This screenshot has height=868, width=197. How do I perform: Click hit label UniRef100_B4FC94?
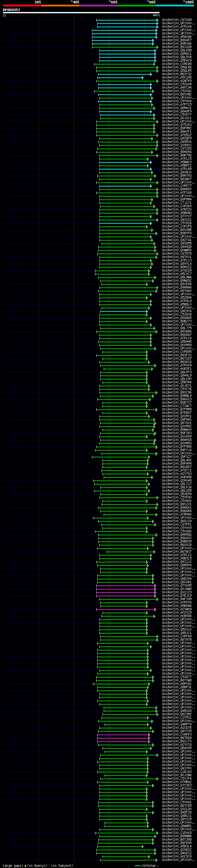tap(176, 88)
